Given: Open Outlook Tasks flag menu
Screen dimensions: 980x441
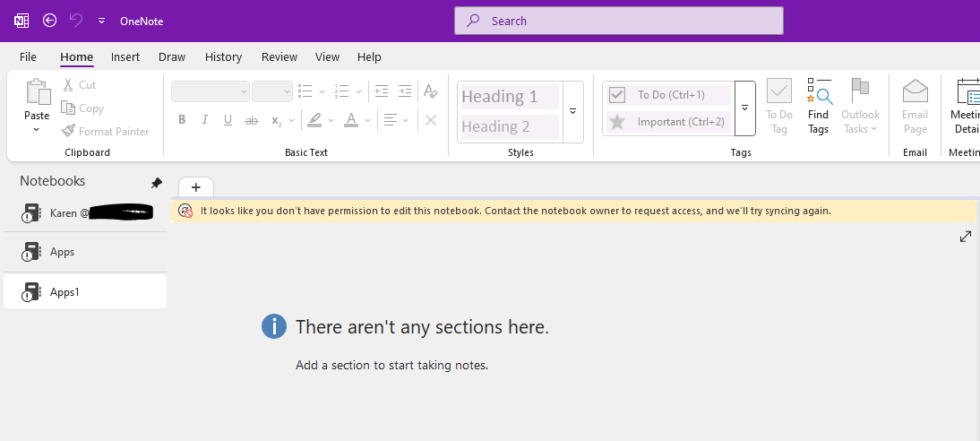Looking at the screenshot, I should pos(861,107).
